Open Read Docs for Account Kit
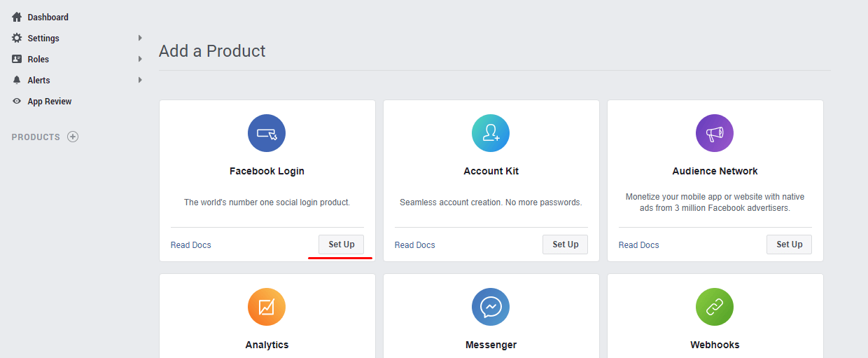 click(414, 245)
